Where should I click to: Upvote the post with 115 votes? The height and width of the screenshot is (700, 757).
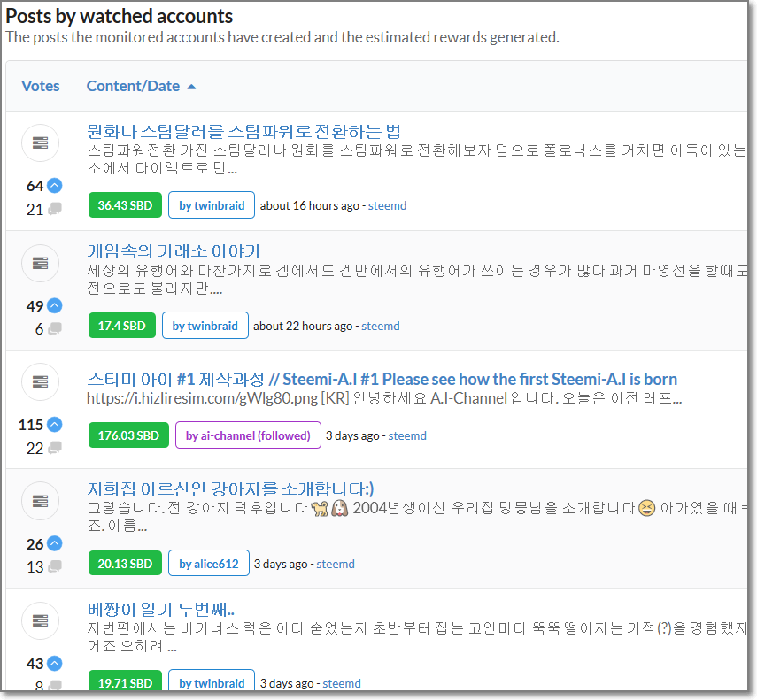[55, 424]
